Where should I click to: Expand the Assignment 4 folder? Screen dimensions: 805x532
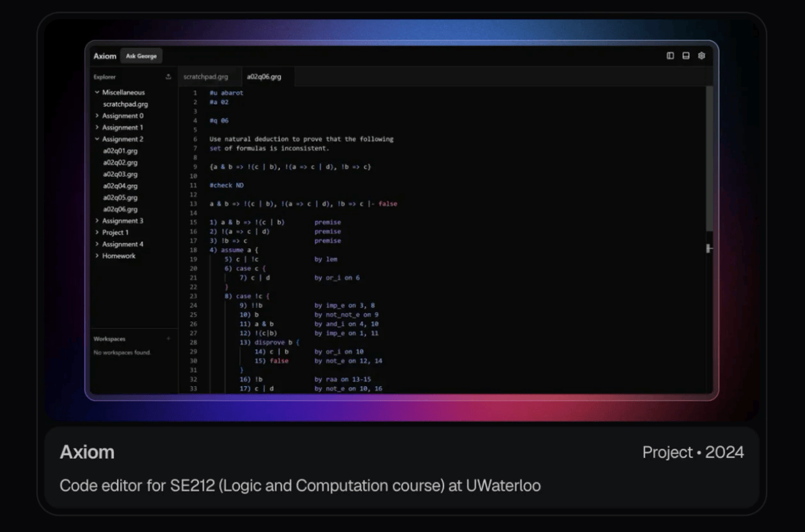(x=119, y=244)
